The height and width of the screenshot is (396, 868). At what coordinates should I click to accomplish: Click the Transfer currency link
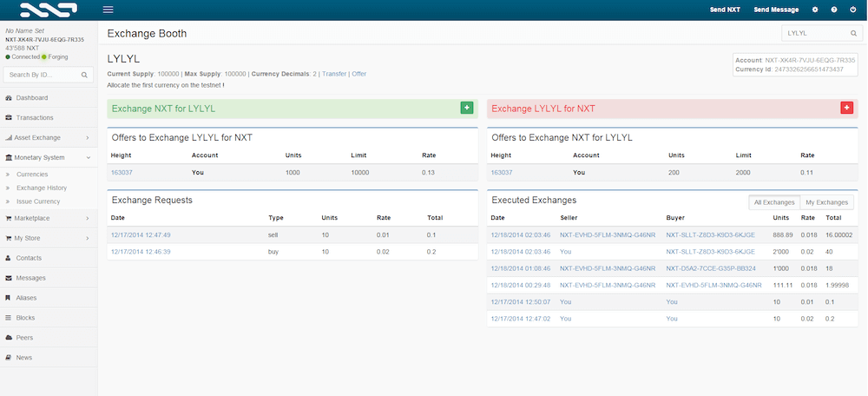334,74
